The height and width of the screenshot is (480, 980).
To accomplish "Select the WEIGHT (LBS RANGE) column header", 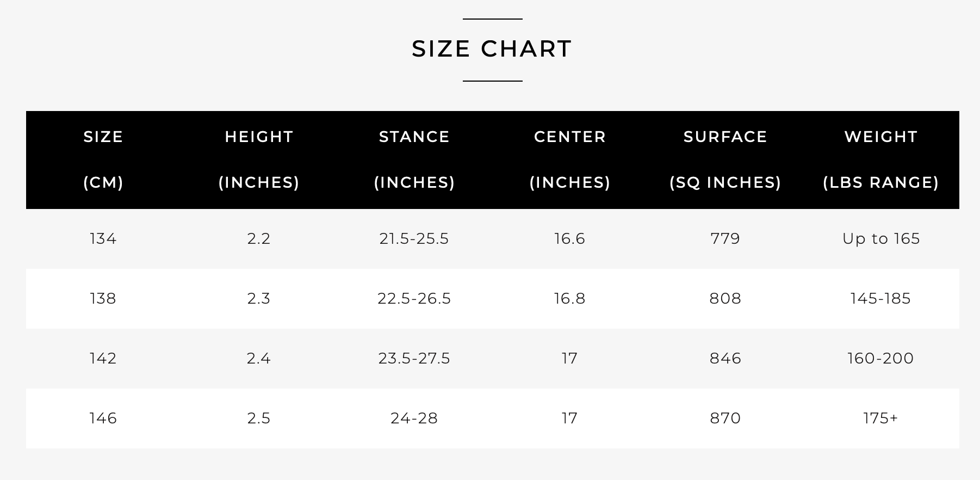I will (x=881, y=159).
